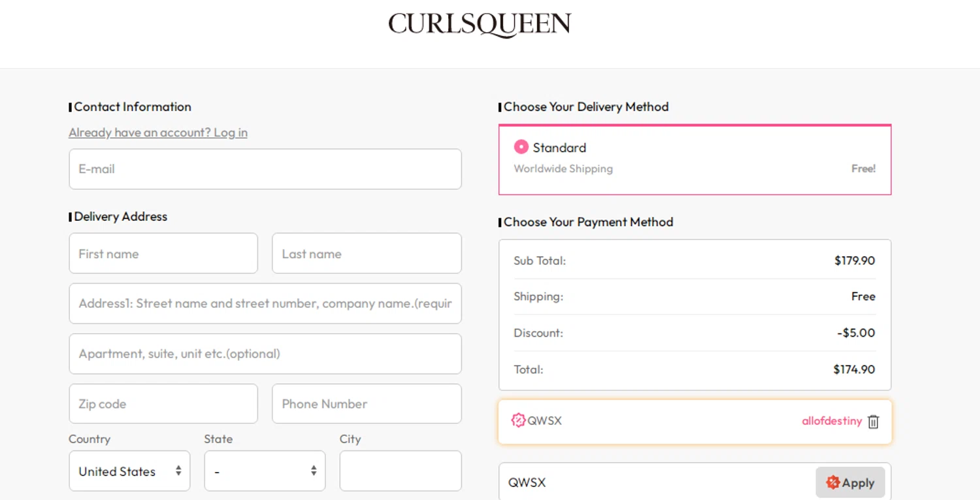Click the Free! shipping price label
This screenshot has width=980, height=500.
pyautogui.click(x=863, y=169)
